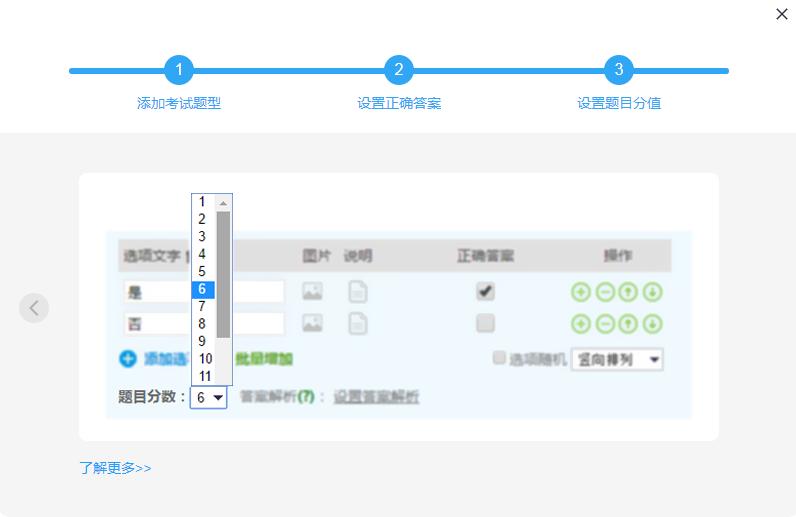The image size is (796, 517).
Task: Open the 设置题目分值 step label
Action: click(619, 103)
